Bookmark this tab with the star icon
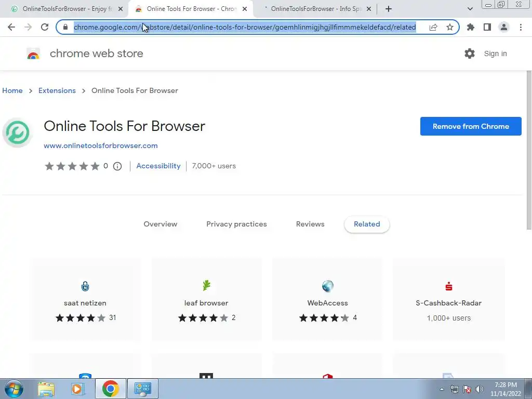This screenshot has height=399, width=532. [450, 27]
